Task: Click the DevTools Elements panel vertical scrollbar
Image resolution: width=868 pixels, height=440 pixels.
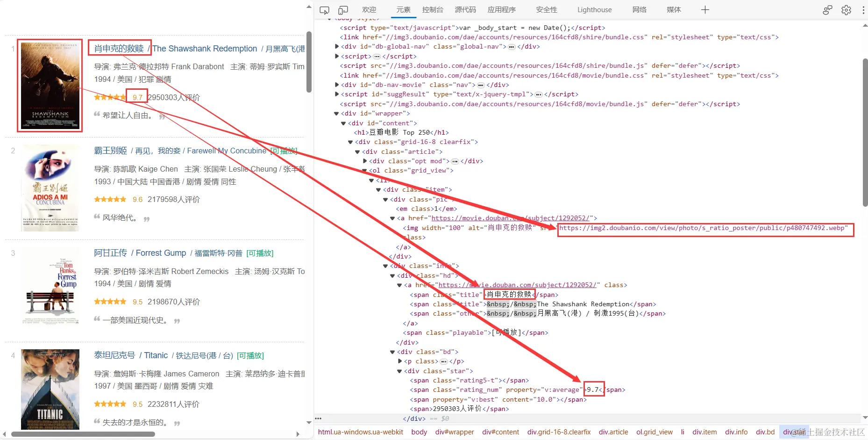Action: pos(865,132)
